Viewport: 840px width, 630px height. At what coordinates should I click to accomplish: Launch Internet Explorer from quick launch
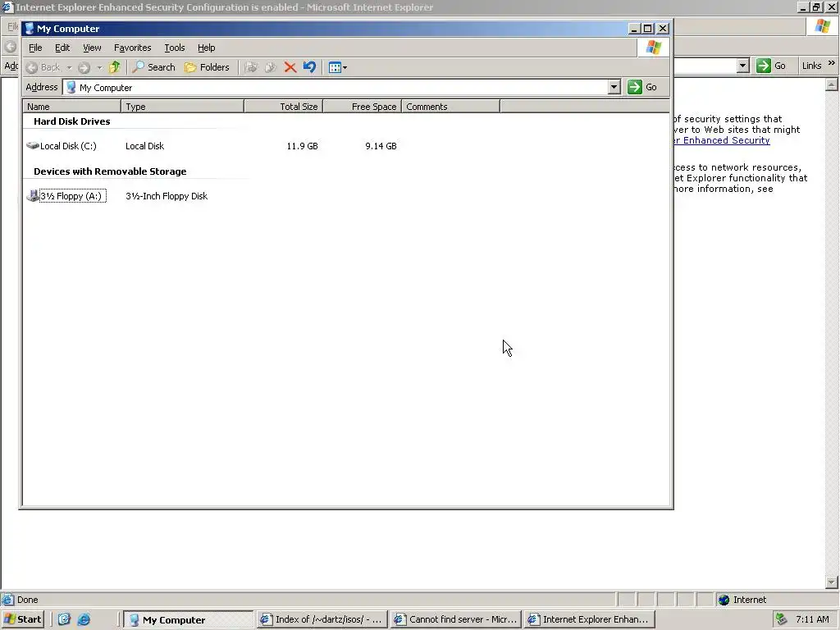tap(84, 619)
